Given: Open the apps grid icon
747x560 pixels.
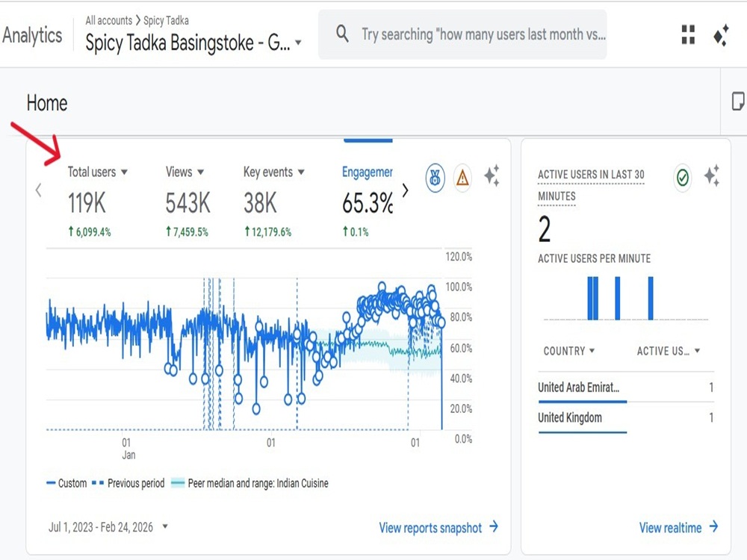Looking at the screenshot, I should pos(688,35).
